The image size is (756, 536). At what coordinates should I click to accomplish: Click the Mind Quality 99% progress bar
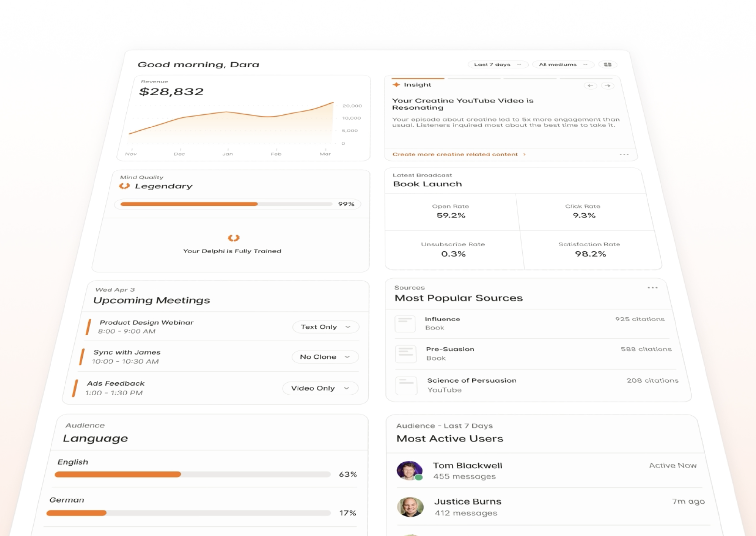pyautogui.click(x=226, y=204)
